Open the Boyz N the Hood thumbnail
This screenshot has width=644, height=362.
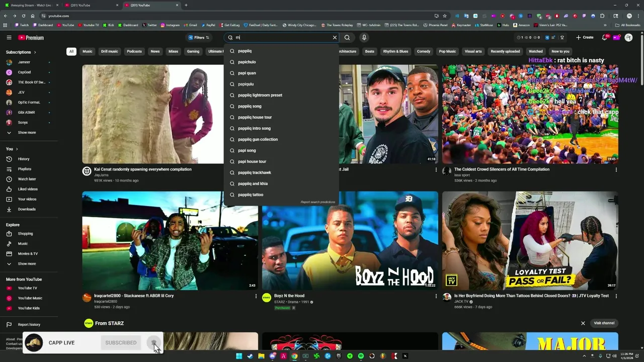350,240
